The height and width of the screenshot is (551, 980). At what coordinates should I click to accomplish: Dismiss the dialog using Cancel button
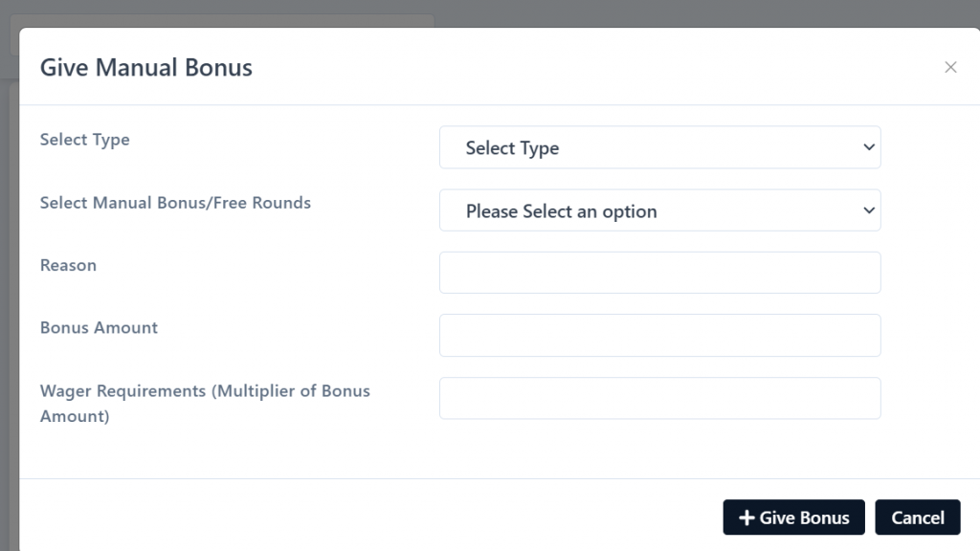tap(918, 518)
